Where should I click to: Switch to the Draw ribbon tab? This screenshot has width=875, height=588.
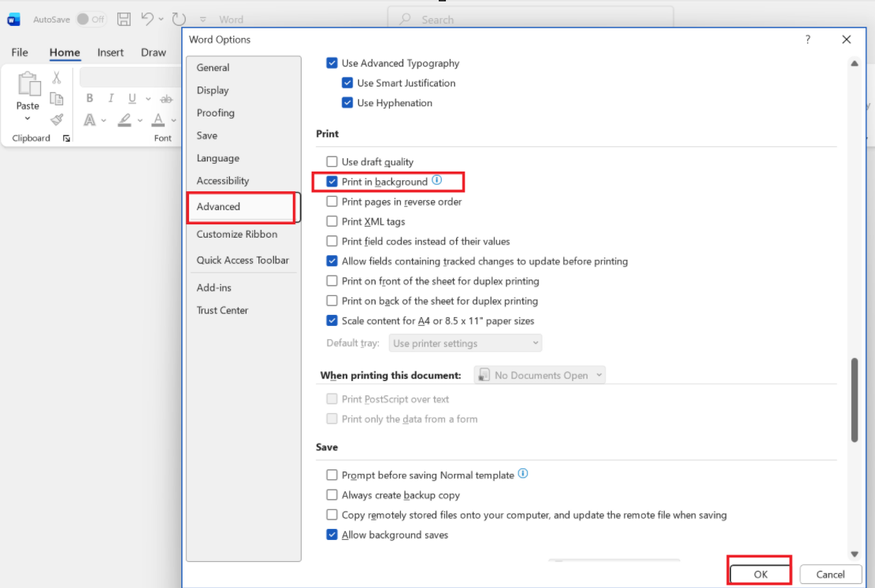pyautogui.click(x=154, y=53)
